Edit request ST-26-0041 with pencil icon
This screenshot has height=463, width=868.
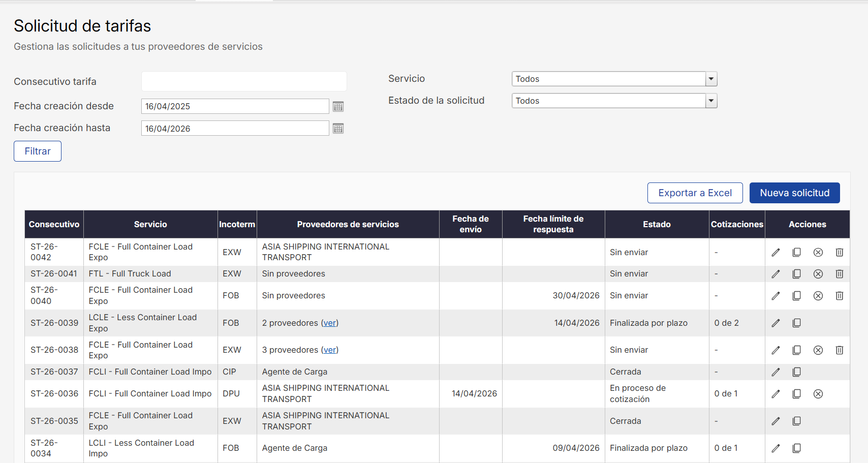(776, 274)
